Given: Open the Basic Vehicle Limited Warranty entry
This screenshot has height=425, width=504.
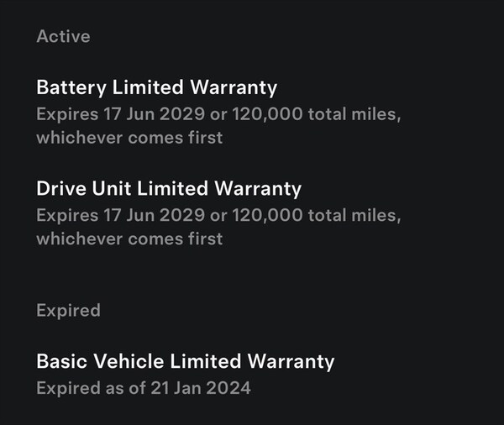Looking at the screenshot, I should 185,362.
